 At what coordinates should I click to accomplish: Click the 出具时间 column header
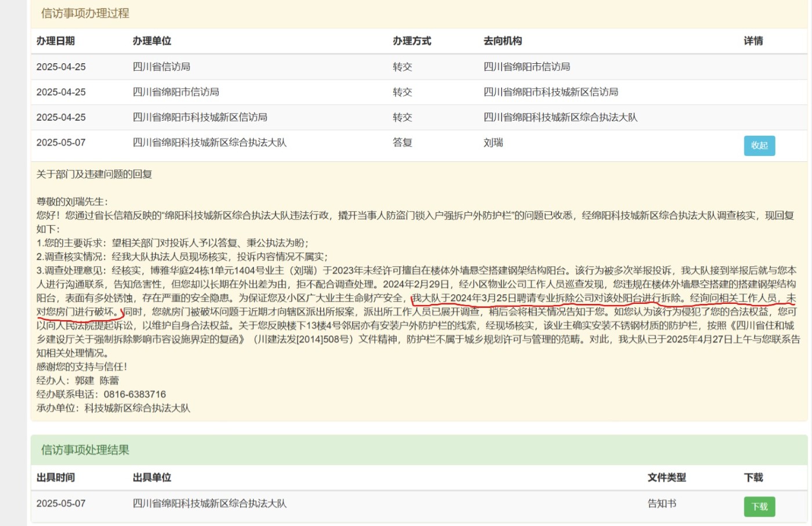(56, 478)
